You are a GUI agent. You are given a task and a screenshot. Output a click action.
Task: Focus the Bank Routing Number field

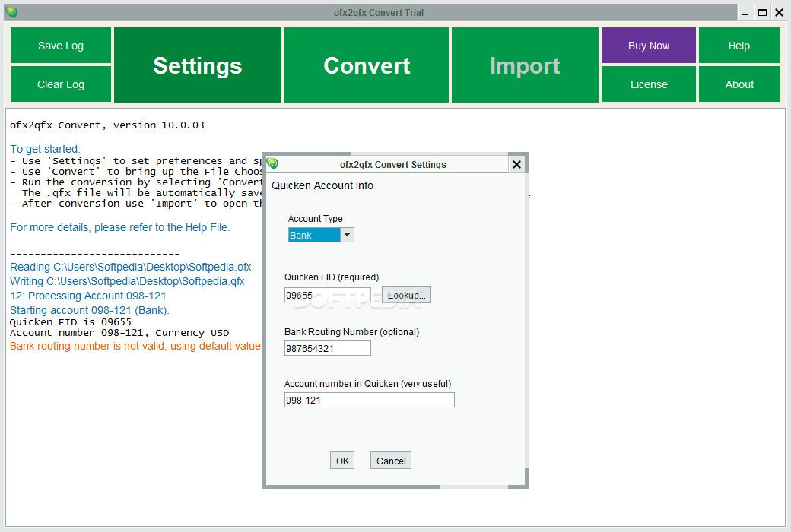[327, 348]
